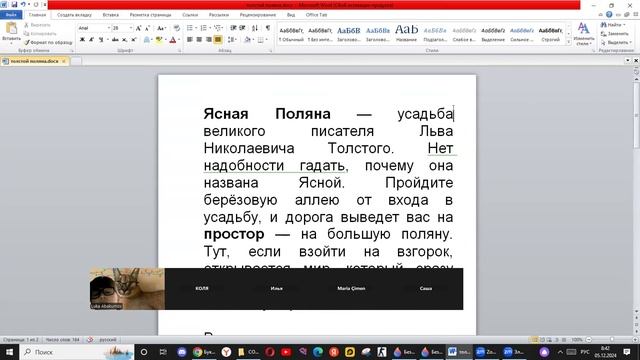This screenshot has height=360, width=640.
Task: Open the Arial font name dropdown
Action: (109, 28)
